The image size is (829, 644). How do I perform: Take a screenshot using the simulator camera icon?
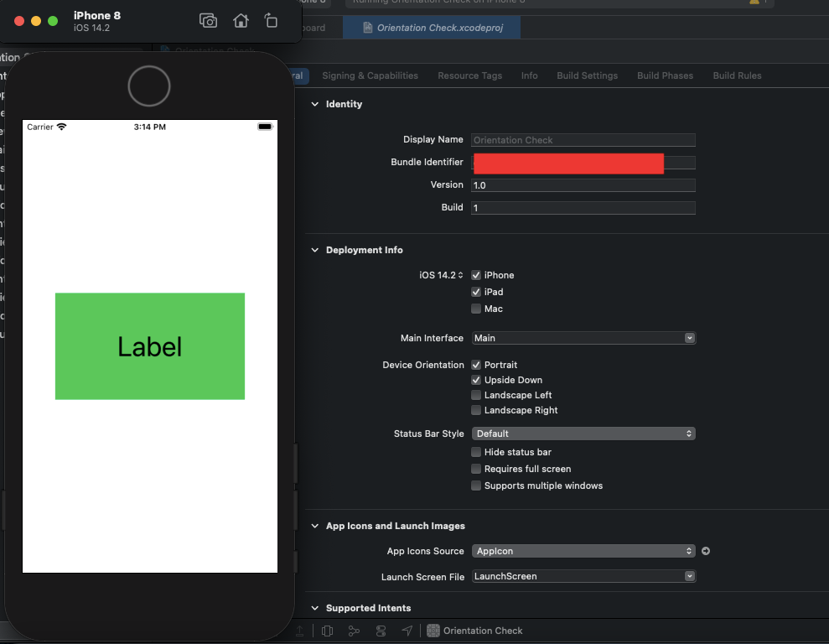pos(208,21)
